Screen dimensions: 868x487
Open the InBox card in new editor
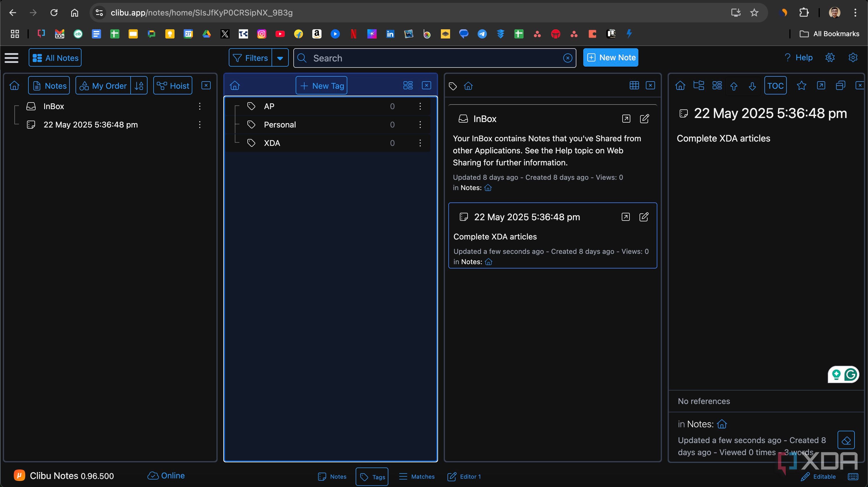tap(626, 119)
